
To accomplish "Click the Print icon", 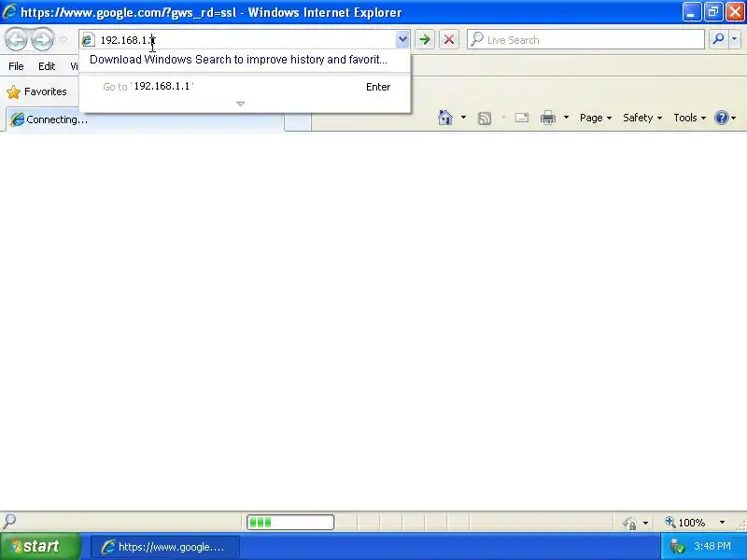I will tap(548, 118).
